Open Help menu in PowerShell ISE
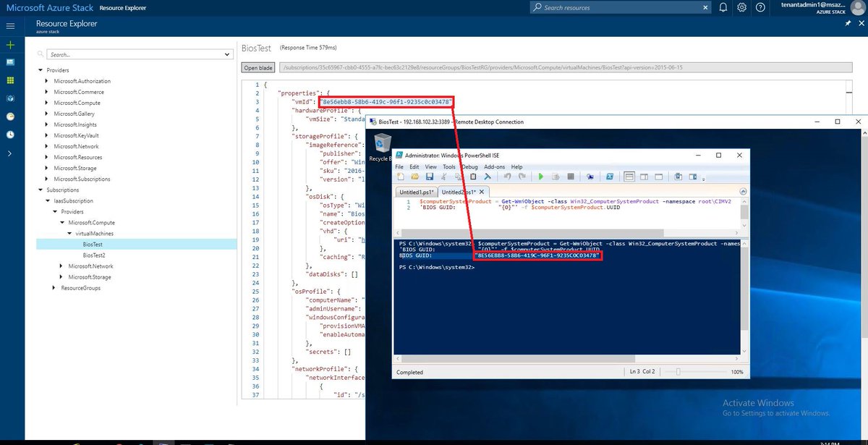The height and width of the screenshot is (445, 868). [x=516, y=166]
